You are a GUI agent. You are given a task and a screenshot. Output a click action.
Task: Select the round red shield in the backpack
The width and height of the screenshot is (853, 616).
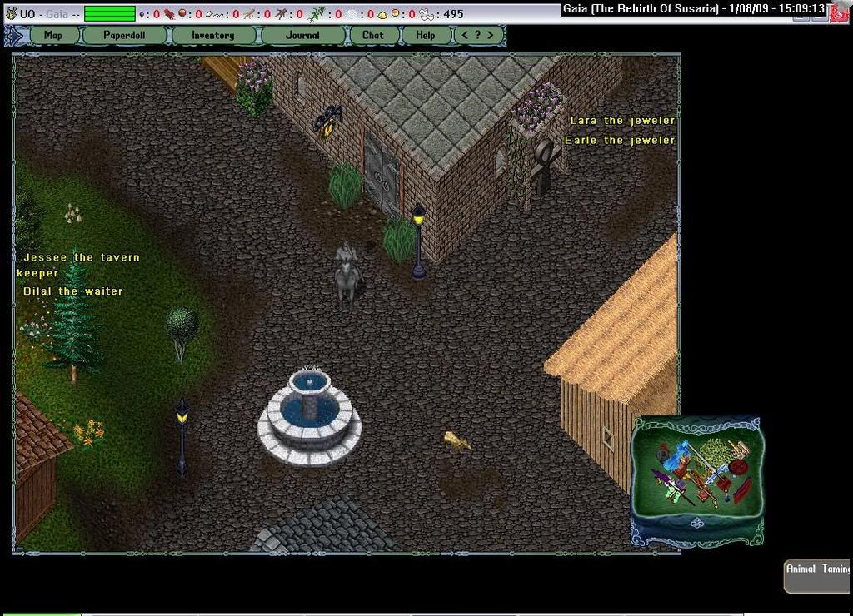(740, 467)
